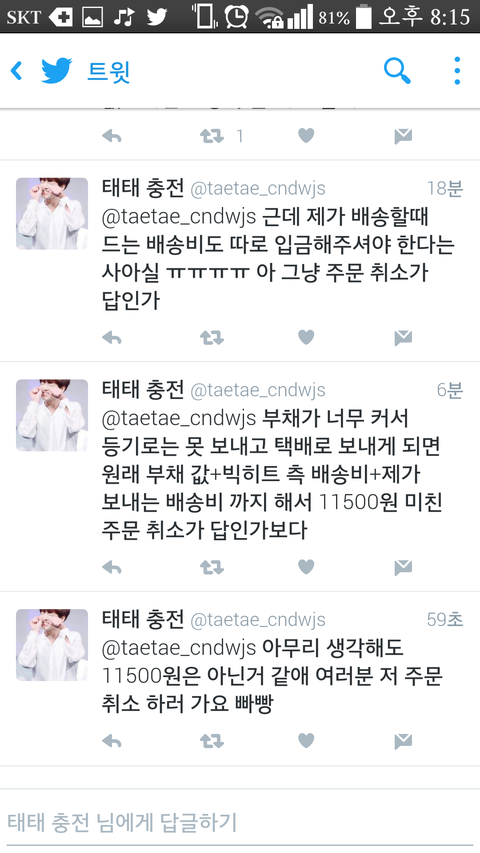Retweet the 6분 tweet about 11500원
Image resolution: width=480 pixels, height=853 pixels.
[212, 567]
